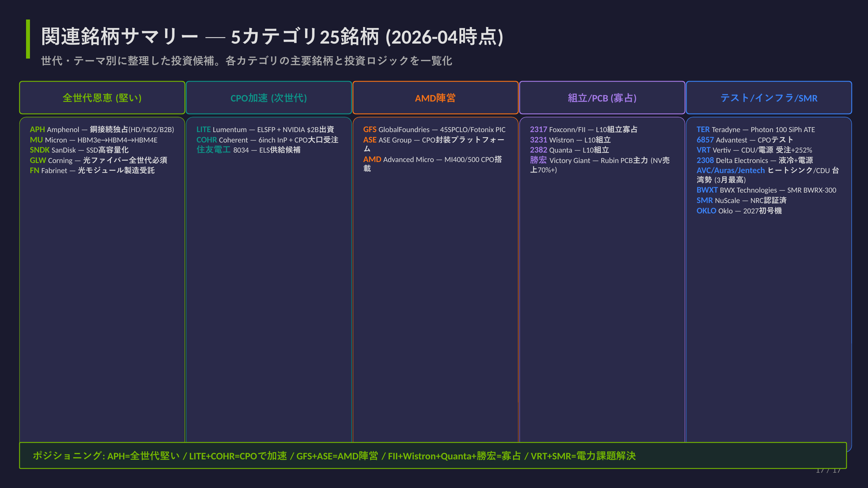This screenshot has height=488, width=868.
Task: Click the 2317 Foxconn/FII entry
Action: [583, 129]
